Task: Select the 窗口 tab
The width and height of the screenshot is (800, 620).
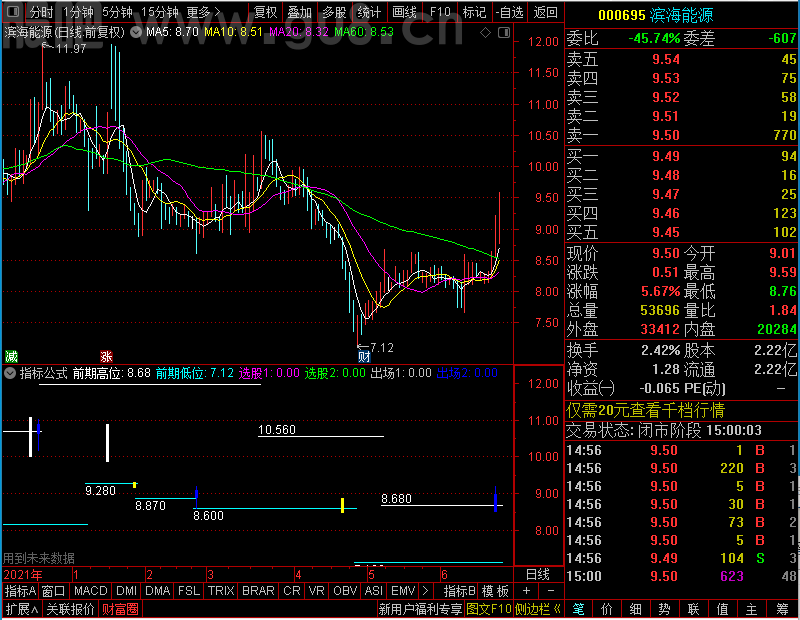Action: (54, 591)
